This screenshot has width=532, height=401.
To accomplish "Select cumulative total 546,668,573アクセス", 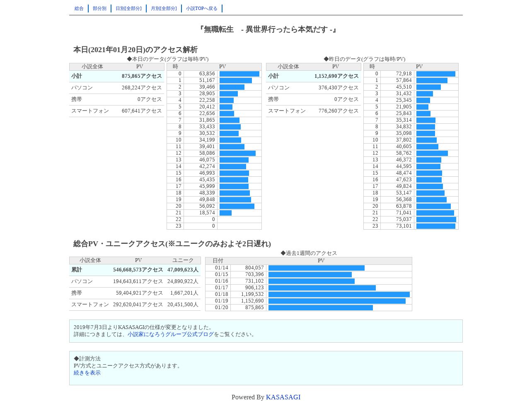I will click(x=138, y=270).
